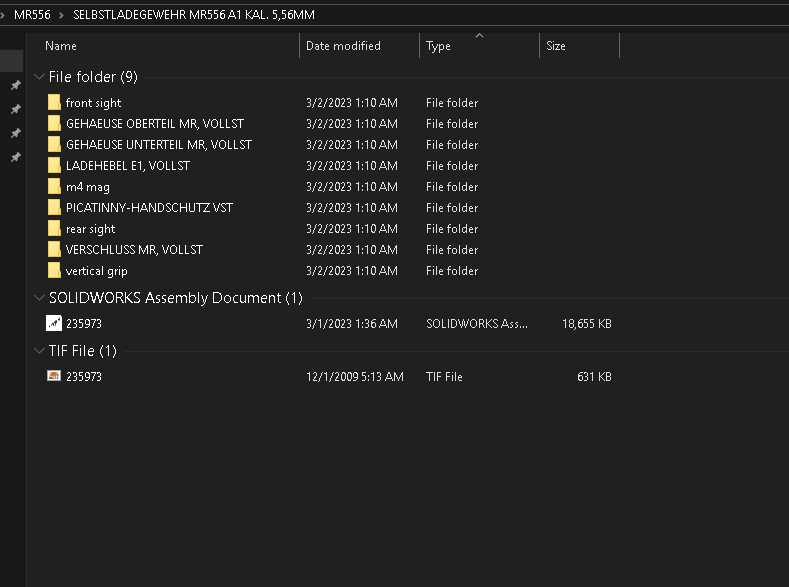Sort by the Name column header
789x587 pixels.
pos(61,46)
